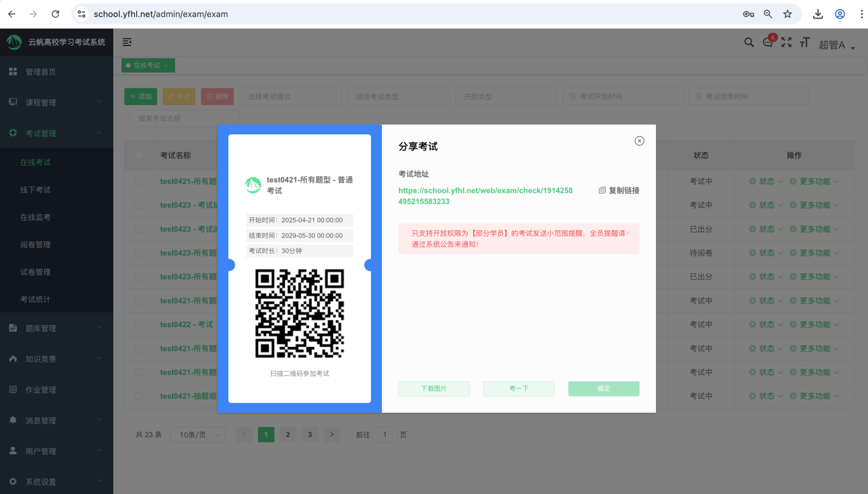
Task: Click the browser zoom magnifier icon
Action: click(x=768, y=14)
